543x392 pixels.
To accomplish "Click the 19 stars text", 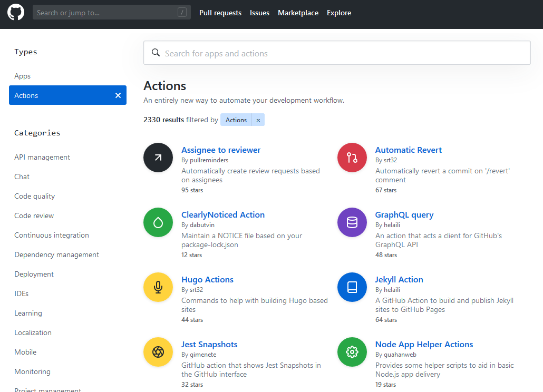I will pos(385,385).
